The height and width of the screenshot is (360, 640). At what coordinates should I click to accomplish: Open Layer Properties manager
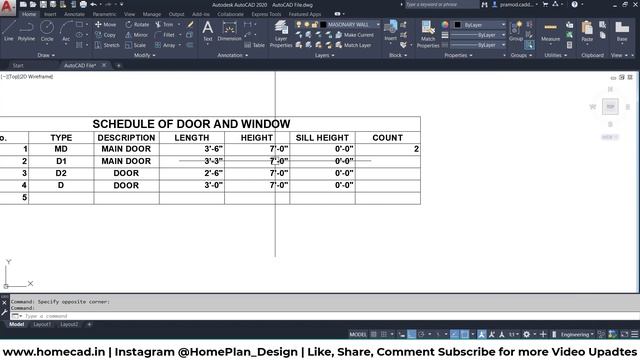[281, 34]
